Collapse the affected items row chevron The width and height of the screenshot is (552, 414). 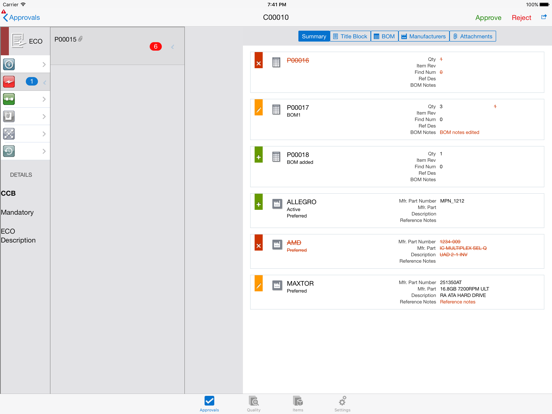point(45,82)
